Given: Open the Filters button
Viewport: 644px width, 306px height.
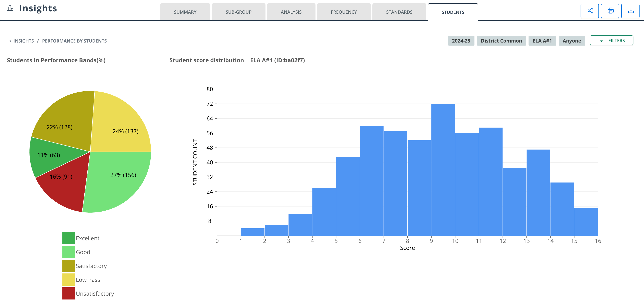Looking at the screenshot, I should coord(611,40).
